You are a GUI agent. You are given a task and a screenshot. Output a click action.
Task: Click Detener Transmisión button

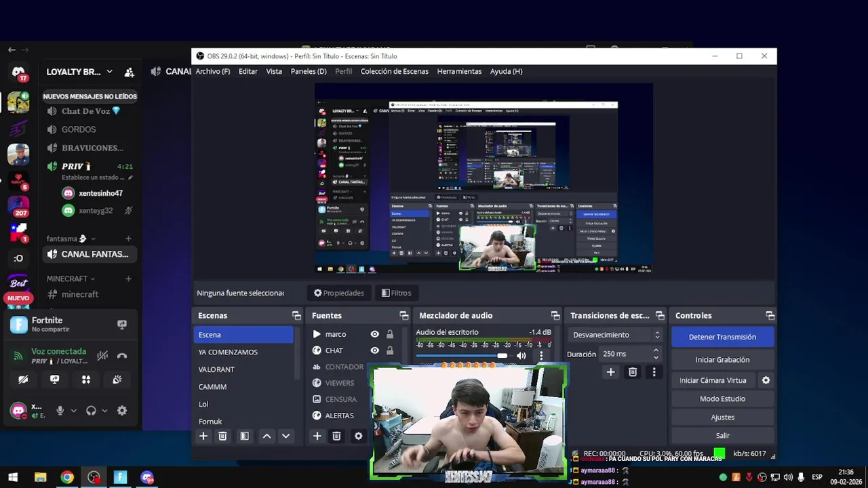tap(722, 337)
